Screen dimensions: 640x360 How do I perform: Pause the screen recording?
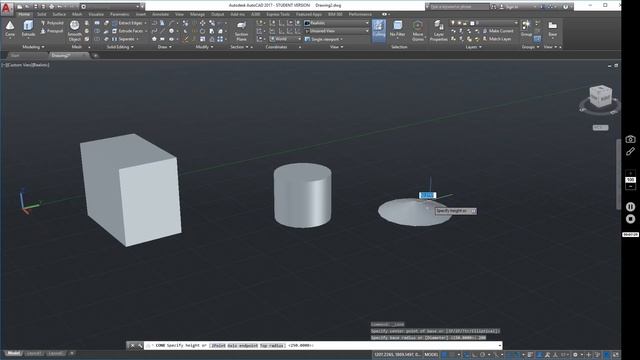[x=630, y=207]
